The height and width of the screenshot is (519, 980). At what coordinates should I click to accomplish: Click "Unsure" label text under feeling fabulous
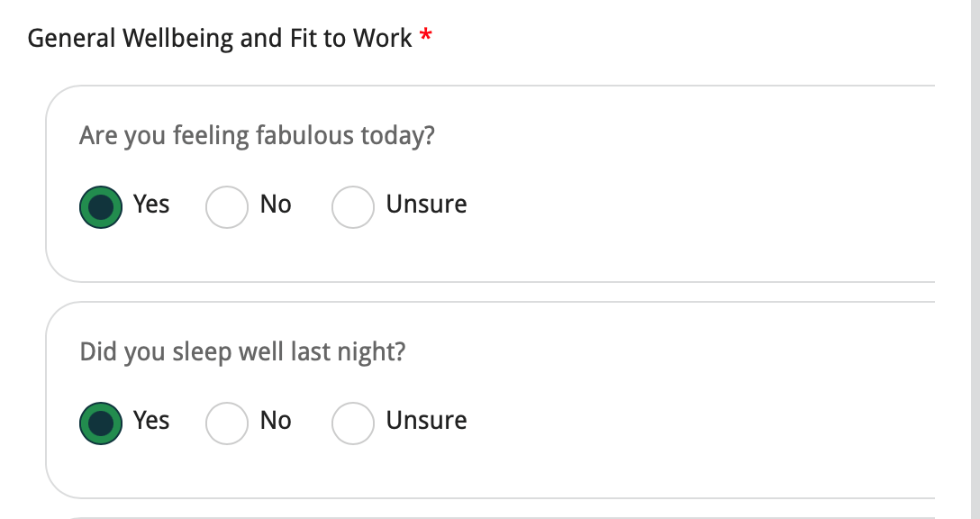coord(426,205)
